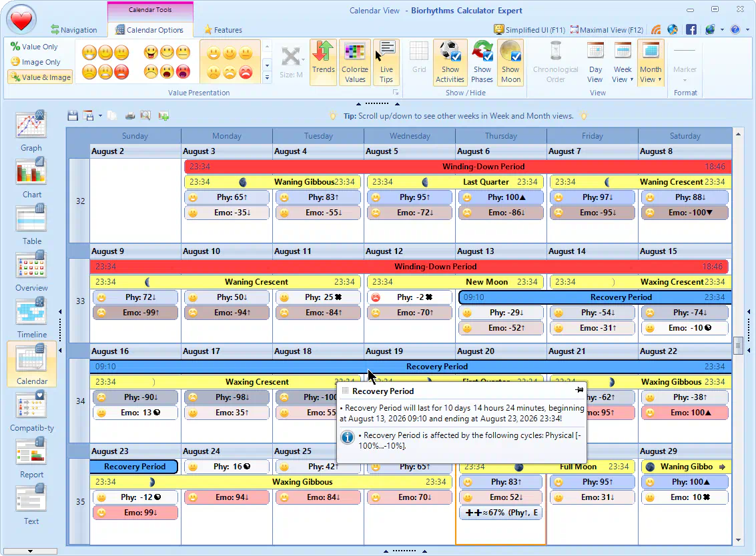Select the Calendar view in sidebar

click(31, 364)
